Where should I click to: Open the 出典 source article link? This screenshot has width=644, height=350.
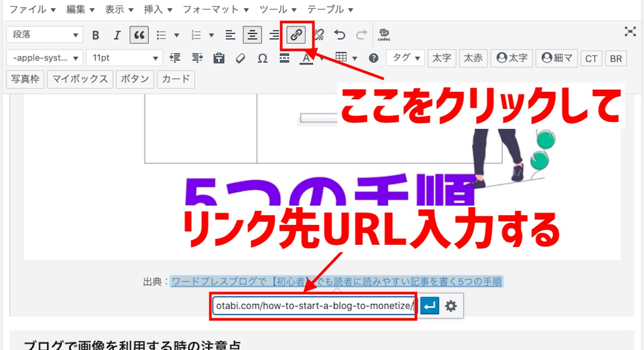(x=338, y=280)
